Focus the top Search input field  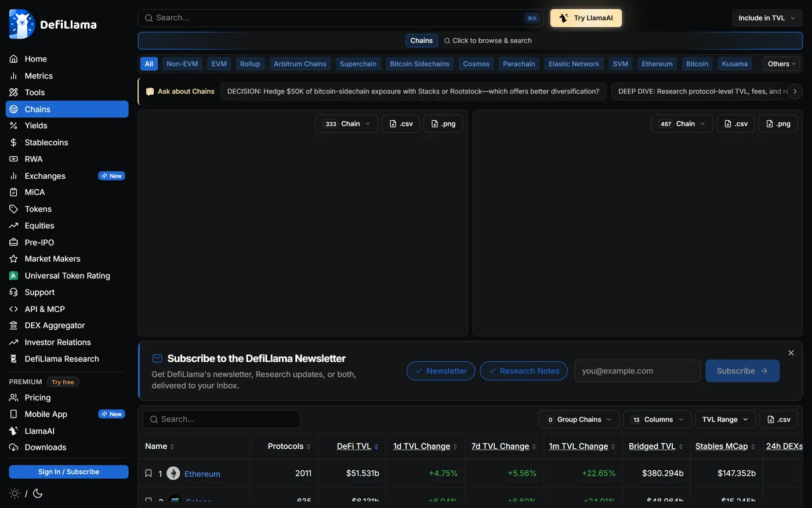(340, 18)
